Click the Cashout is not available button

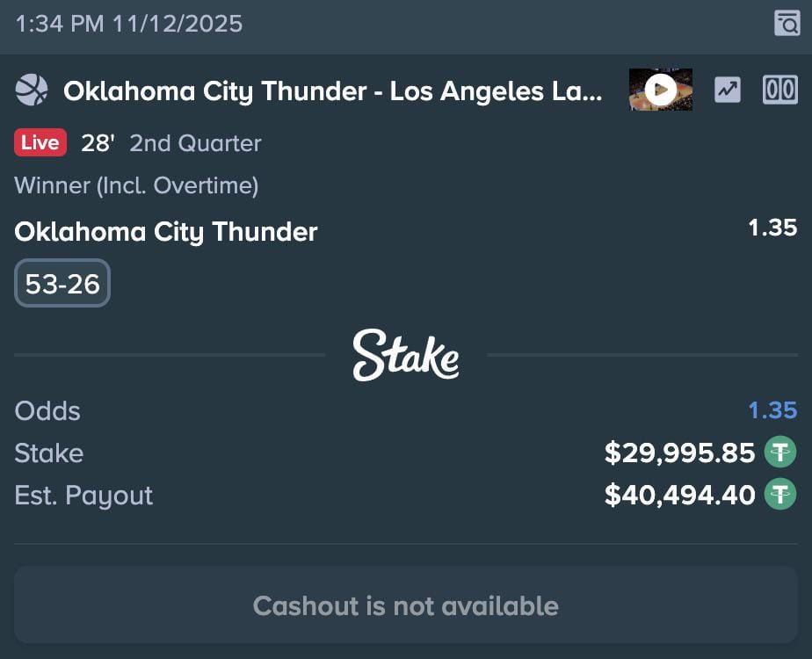tap(406, 605)
